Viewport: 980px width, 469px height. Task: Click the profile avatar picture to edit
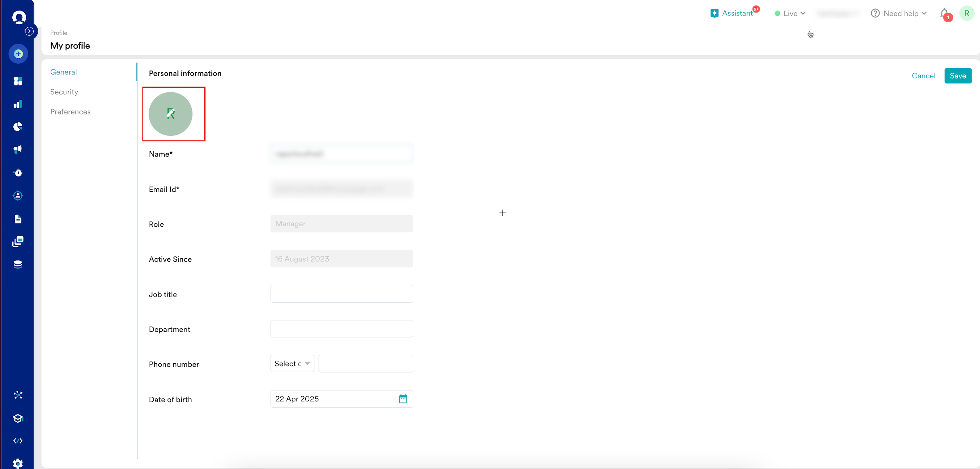pos(170,114)
